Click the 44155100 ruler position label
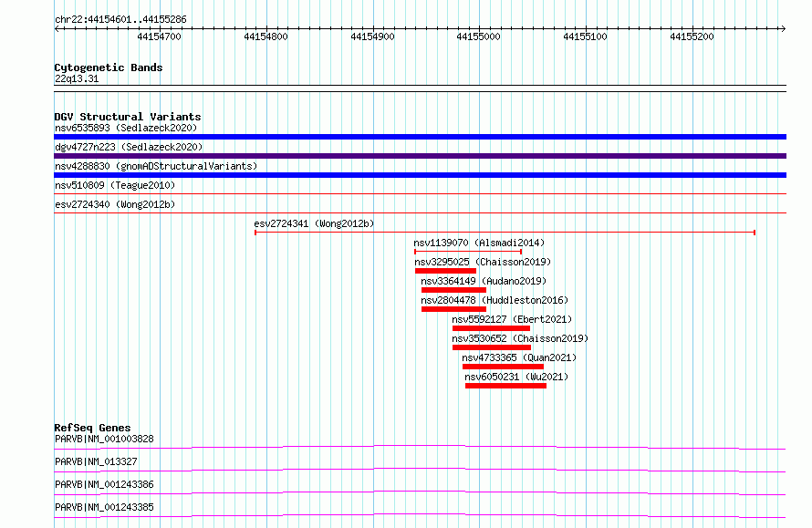 pyautogui.click(x=585, y=36)
